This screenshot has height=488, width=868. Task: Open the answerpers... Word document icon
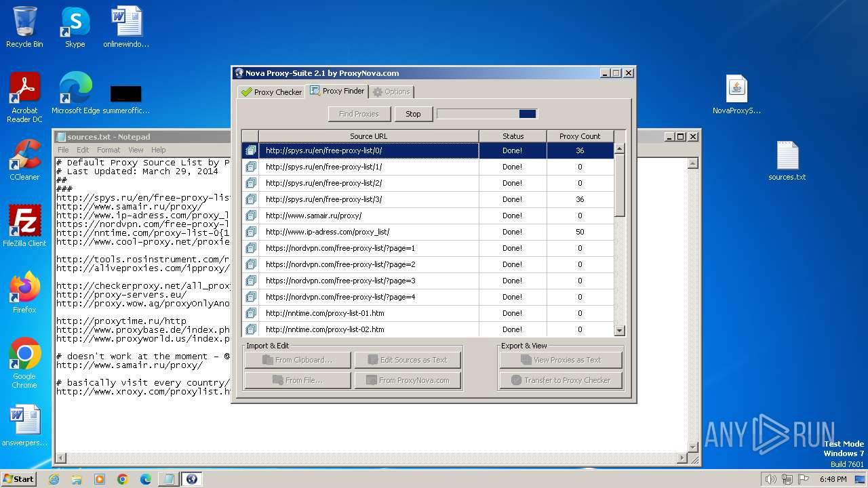(24, 426)
